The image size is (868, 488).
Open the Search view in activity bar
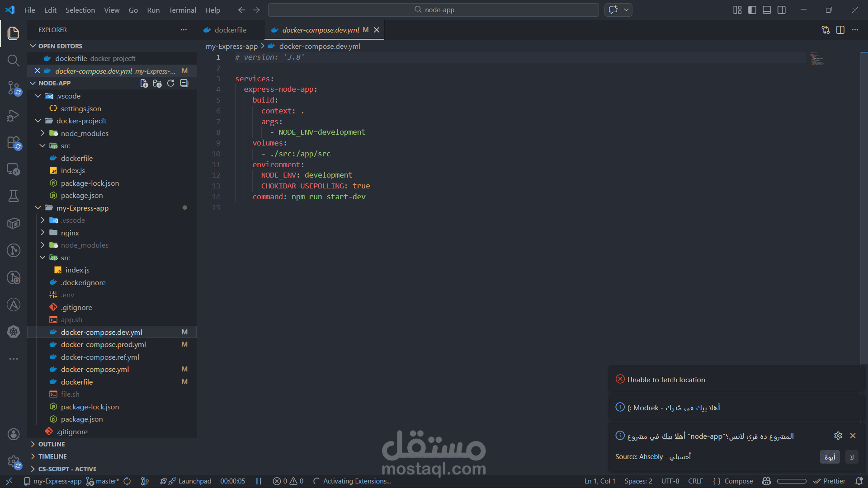(x=14, y=61)
